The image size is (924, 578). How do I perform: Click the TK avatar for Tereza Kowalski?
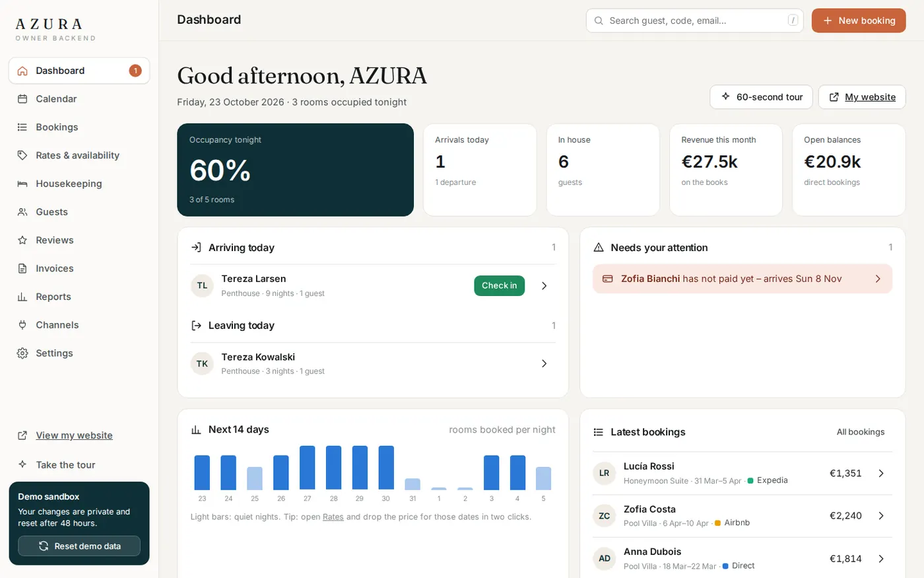pyautogui.click(x=202, y=363)
